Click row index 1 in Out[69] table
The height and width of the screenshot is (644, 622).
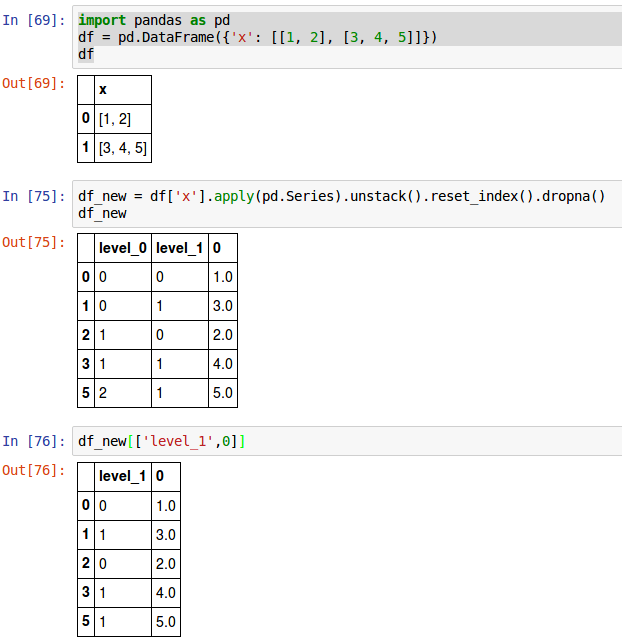(x=86, y=148)
